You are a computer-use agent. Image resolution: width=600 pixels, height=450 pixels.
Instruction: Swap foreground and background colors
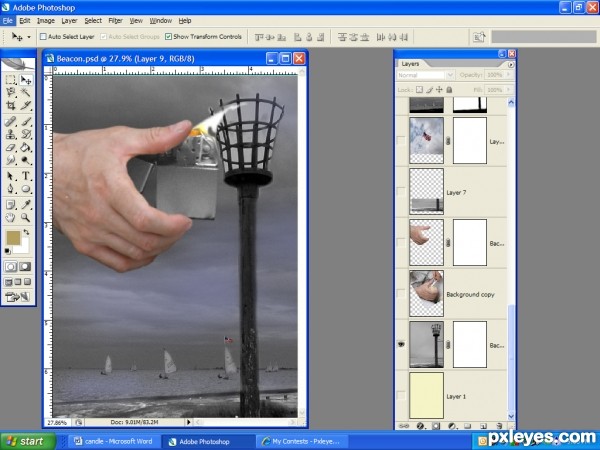tap(26, 232)
